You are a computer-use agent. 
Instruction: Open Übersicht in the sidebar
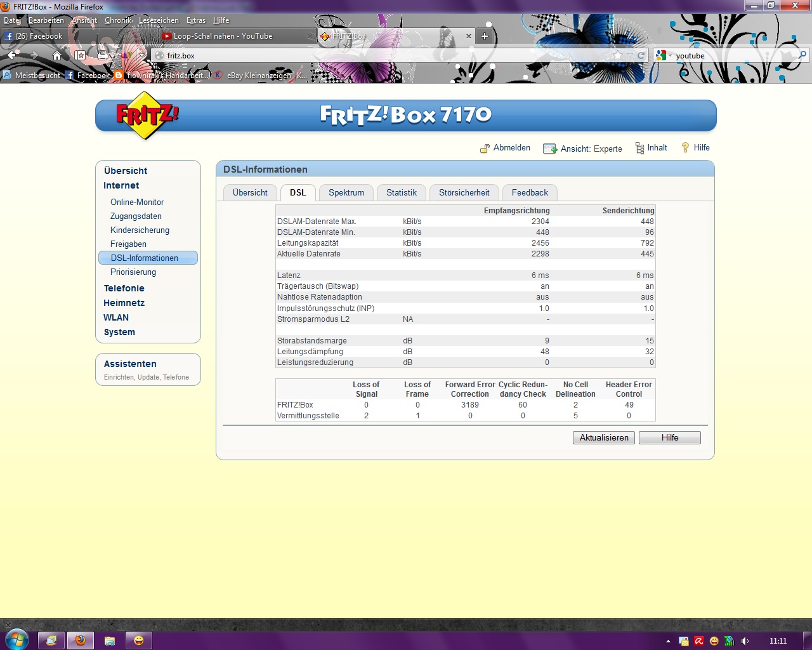tap(126, 171)
